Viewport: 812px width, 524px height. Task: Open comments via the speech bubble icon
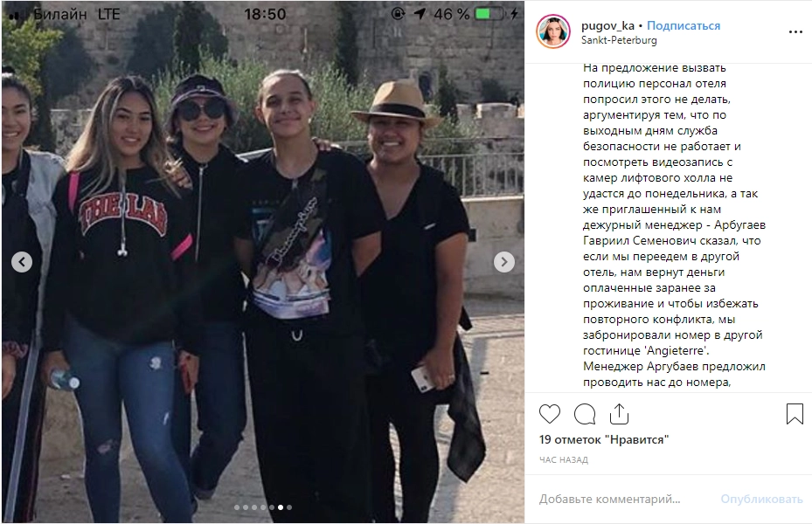[x=585, y=414]
